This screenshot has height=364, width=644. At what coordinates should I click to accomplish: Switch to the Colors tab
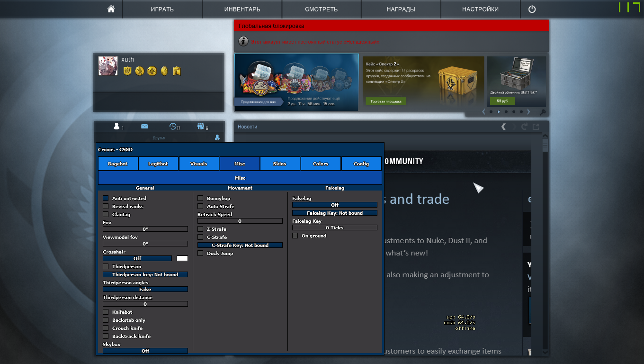321,164
